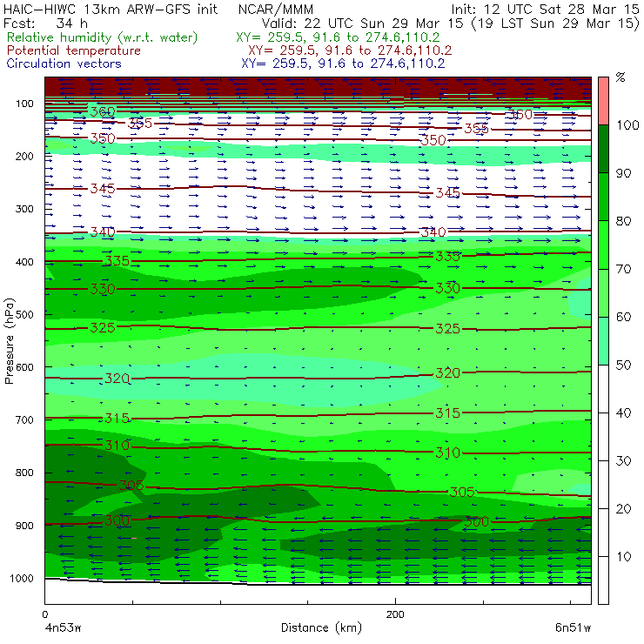Click the 'NCAR/MMM' header text
This screenshot has width=644, height=644.
(x=276, y=9)
